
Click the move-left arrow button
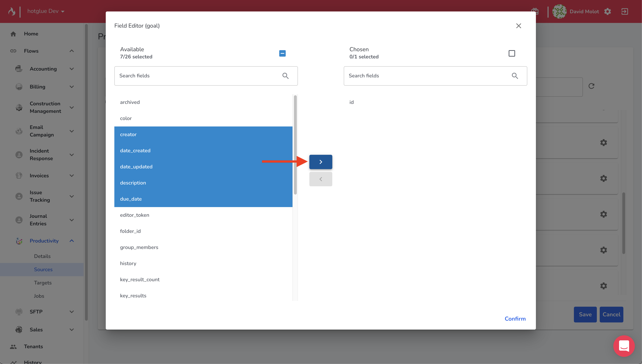[320, 179]
